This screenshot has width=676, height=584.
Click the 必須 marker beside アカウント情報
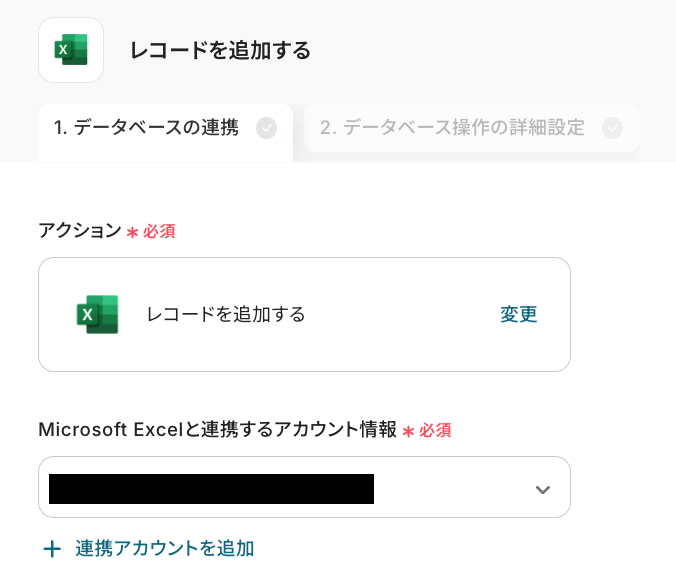(435, 431)
